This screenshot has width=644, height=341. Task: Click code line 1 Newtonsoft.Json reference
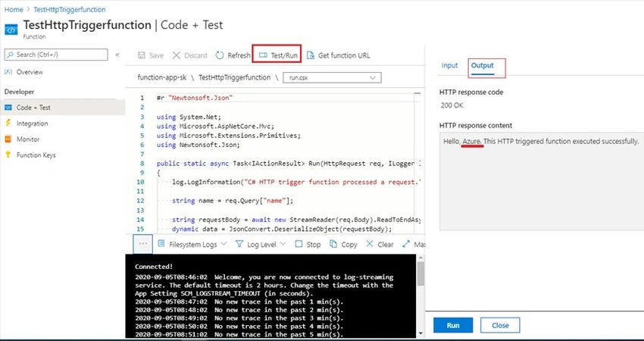195,98
